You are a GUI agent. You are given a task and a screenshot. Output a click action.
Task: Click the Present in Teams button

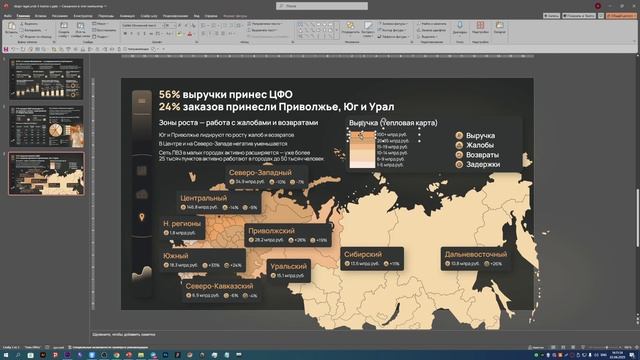coord(579,16)
